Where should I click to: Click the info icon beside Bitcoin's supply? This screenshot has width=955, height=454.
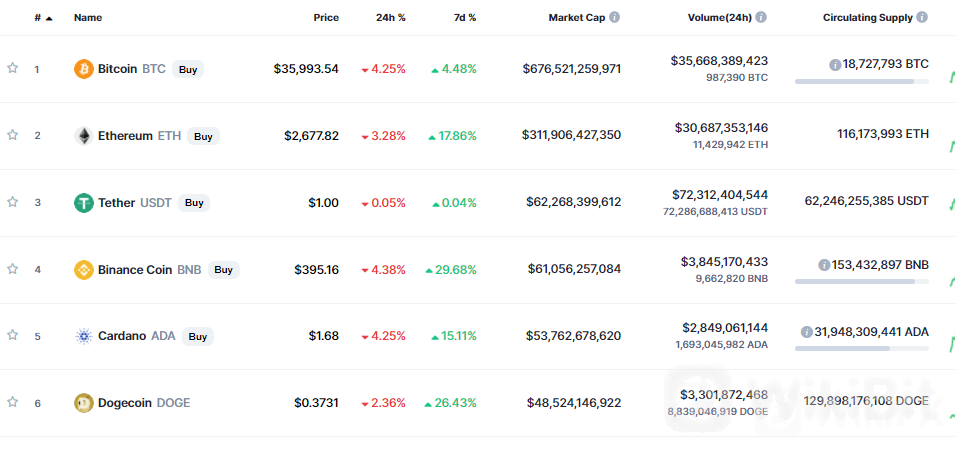[835, 65]
